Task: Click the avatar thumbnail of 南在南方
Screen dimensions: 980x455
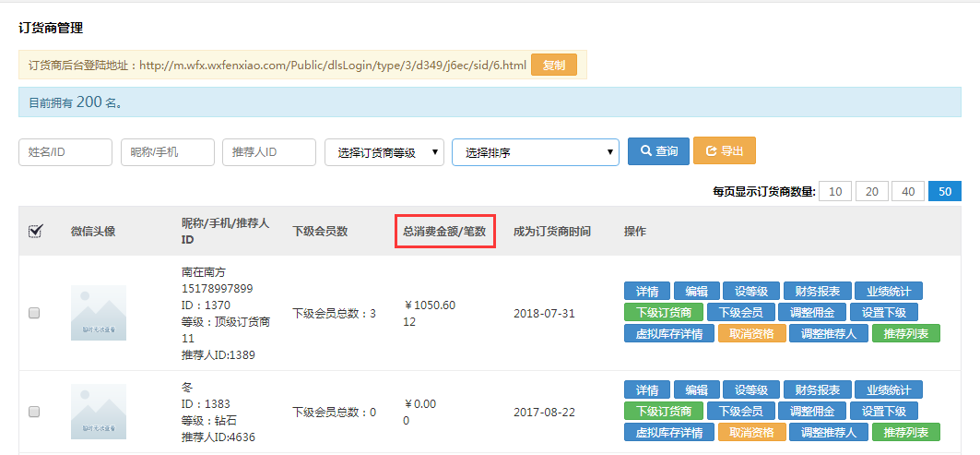Action: (99, 313)
